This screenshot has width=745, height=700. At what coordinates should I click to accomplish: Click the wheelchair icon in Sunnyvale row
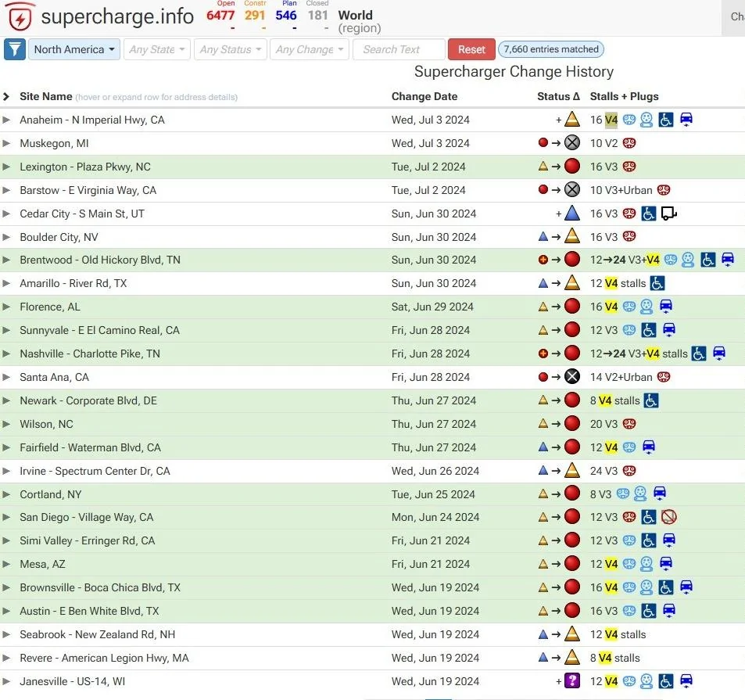coord(649,330)
